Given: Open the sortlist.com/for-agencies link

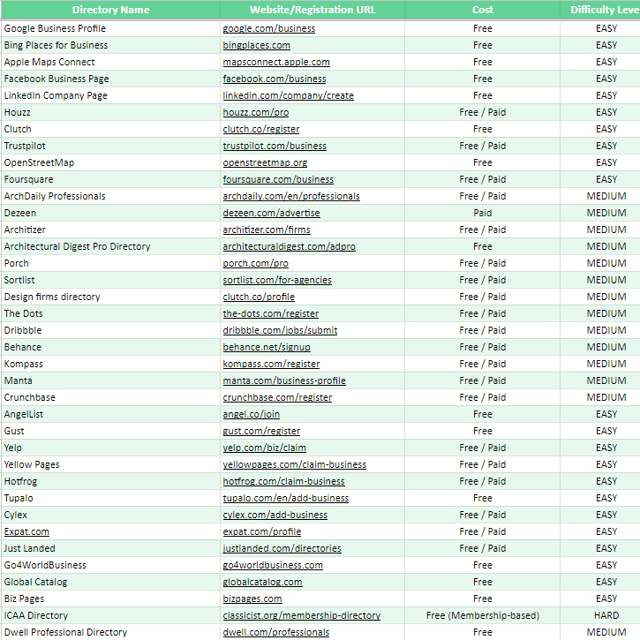Looking at the screenshot, I should pyautogui.click(x=277, y=280).
